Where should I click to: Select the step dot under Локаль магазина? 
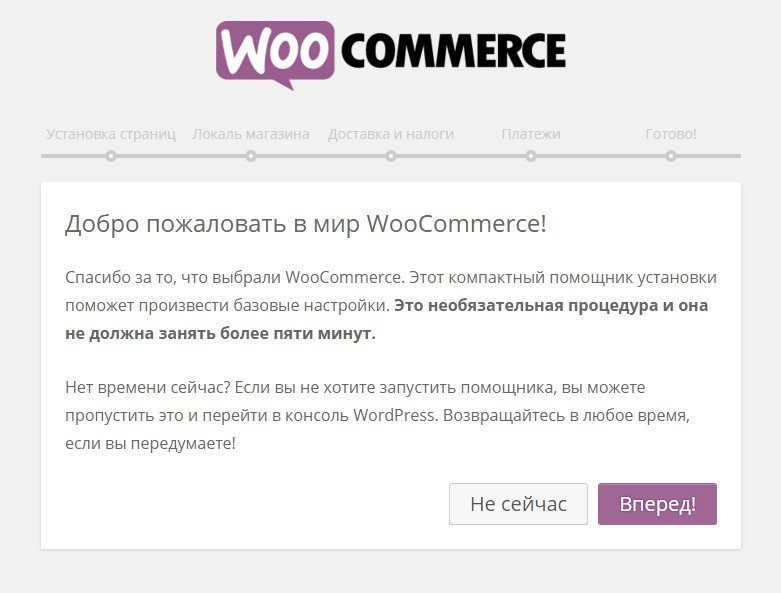251,156
